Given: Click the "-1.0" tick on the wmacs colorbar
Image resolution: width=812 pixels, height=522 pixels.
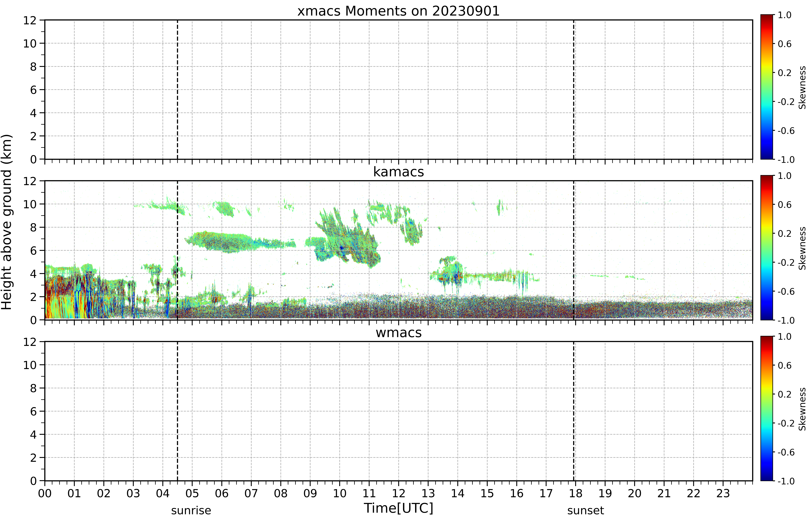Looking at the screenshot, I should pos(786,481).
